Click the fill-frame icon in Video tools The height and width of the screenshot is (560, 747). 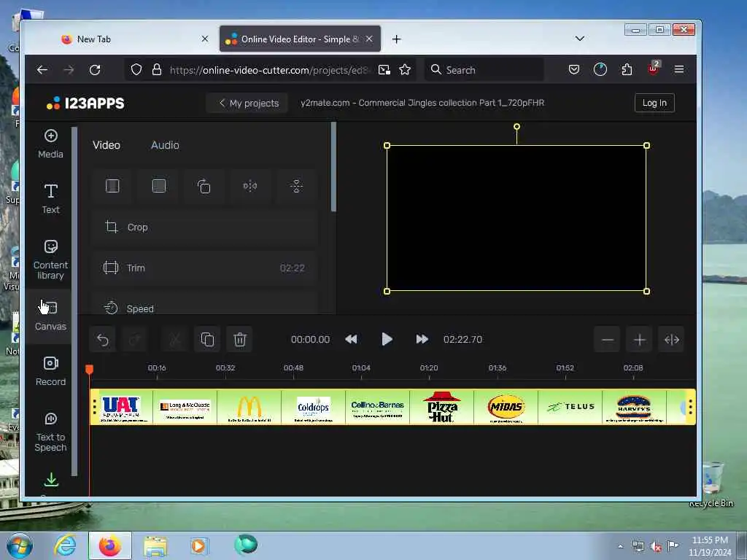point(158,186)
